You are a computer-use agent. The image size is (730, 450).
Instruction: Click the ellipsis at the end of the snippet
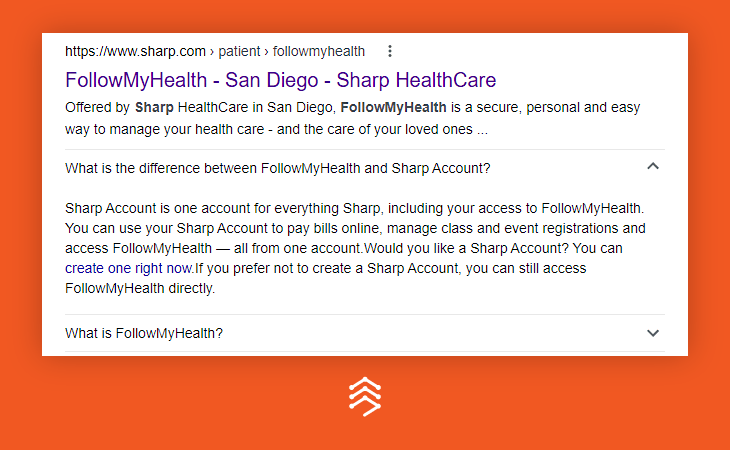coord(482,129)
